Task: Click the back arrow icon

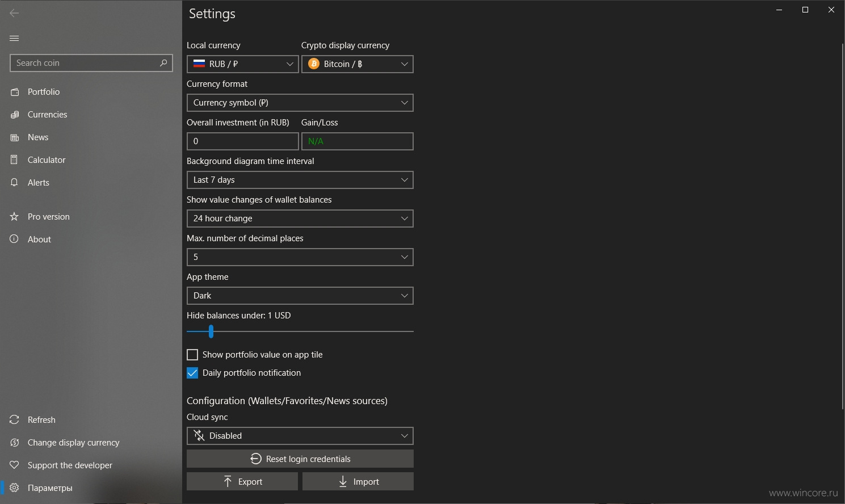Action: click(x=14, y=13)
